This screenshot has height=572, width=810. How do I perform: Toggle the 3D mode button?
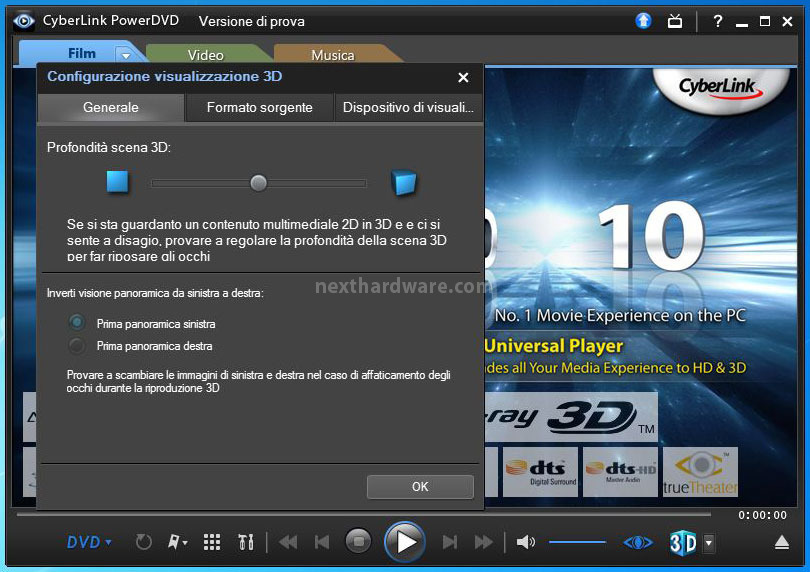(x=683, y=543)
